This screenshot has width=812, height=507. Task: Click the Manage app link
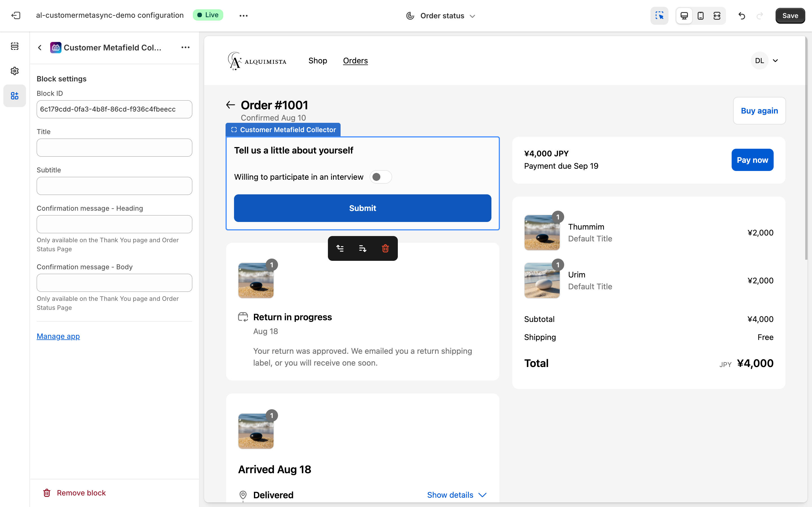point(58,336)
